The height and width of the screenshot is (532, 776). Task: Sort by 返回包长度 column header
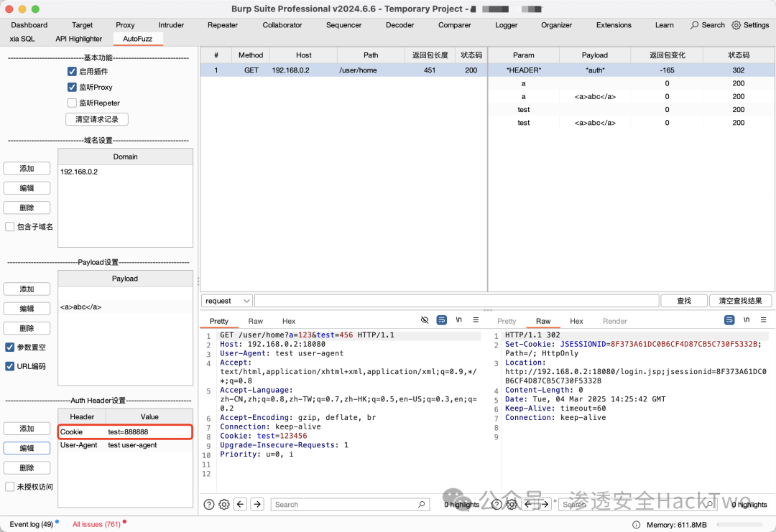click(430, 55)
